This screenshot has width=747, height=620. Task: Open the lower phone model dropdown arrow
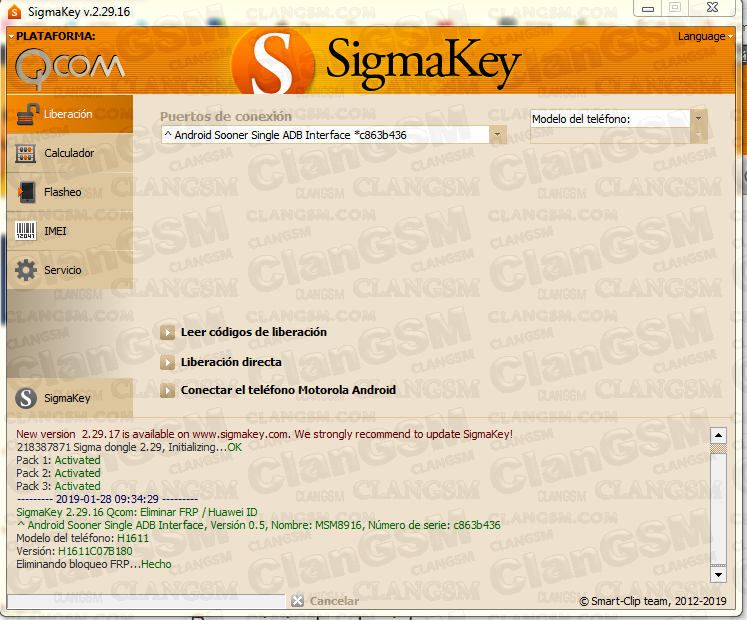[698, 135]
